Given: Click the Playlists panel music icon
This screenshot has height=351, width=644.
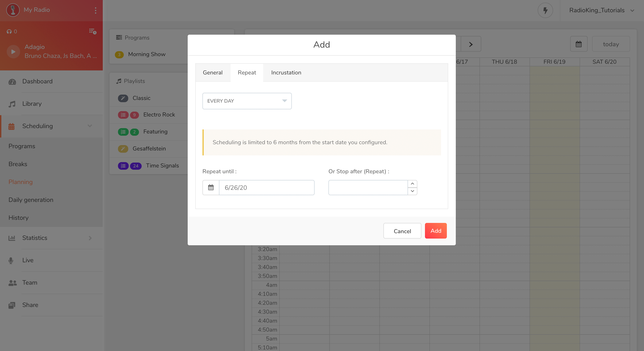Looking at the screenshot, I should point(119,81).
